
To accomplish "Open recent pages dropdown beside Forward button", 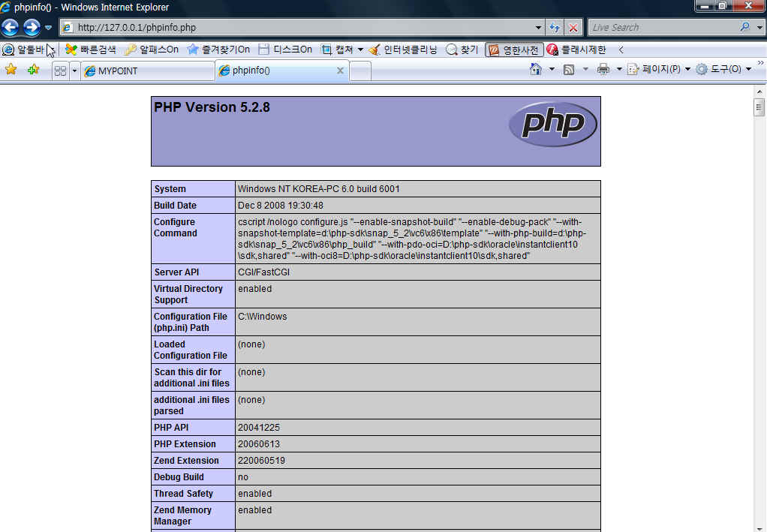I will point(48,28).
